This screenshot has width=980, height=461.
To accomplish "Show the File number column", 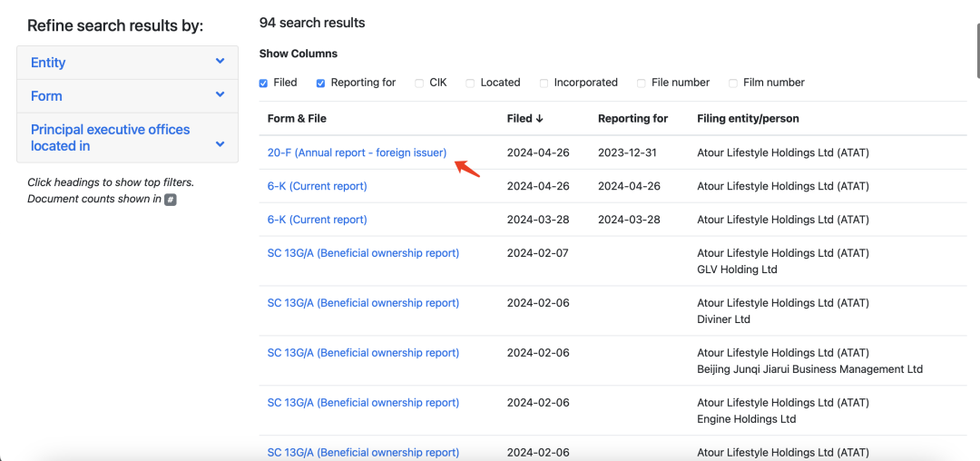I will tap(642, 83).
